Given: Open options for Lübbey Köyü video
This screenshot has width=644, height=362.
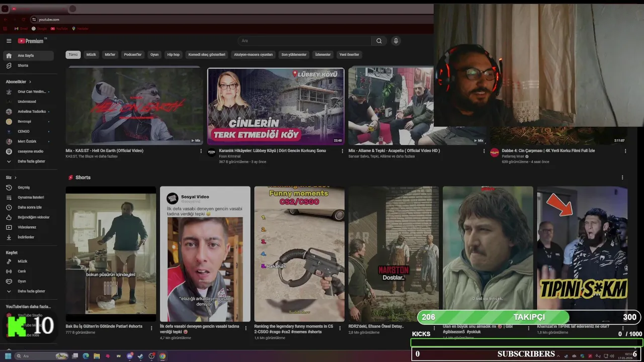Looking at the screenshot, I should pyautogui.click(x=343, y=151).
